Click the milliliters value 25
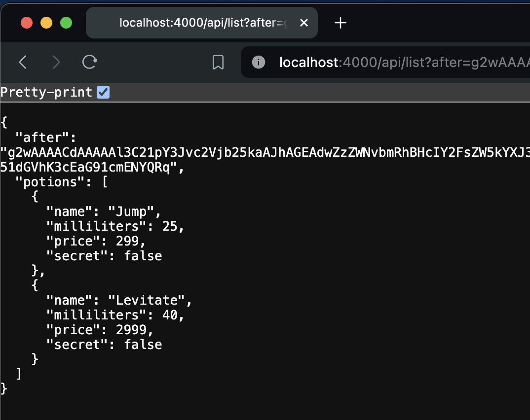This screenshot has height=420, width=530. [x=170, y=226]
